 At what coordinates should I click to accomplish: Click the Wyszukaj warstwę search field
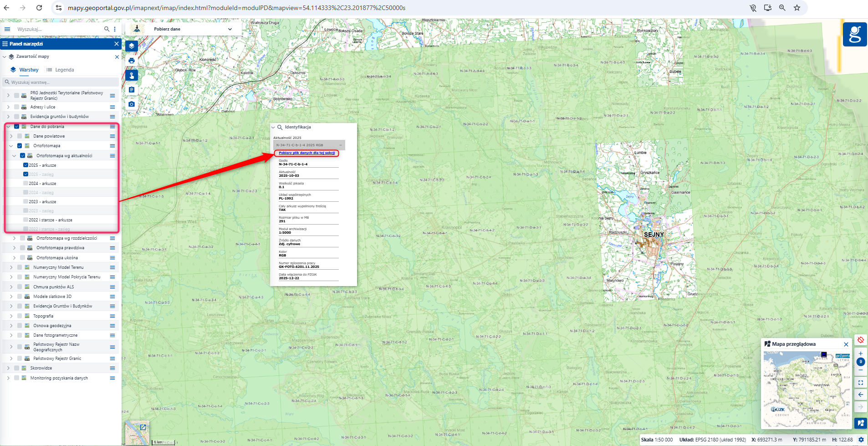tap(61, 82)
